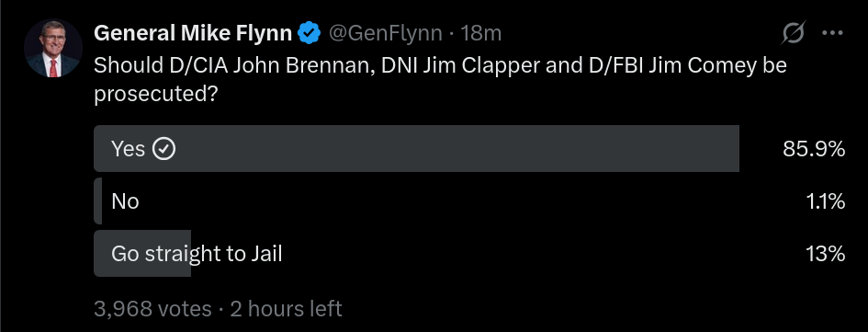Open the three-dot More options menu

coord(832,33)
